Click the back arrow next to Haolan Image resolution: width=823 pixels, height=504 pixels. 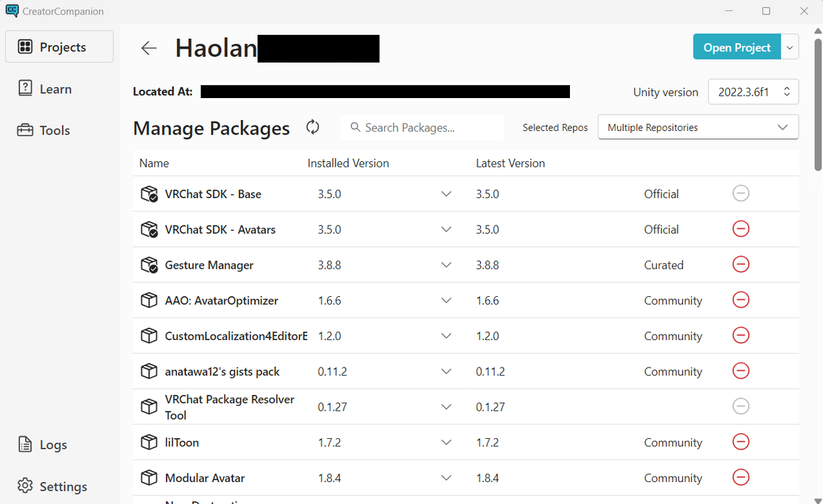[149, 48]
